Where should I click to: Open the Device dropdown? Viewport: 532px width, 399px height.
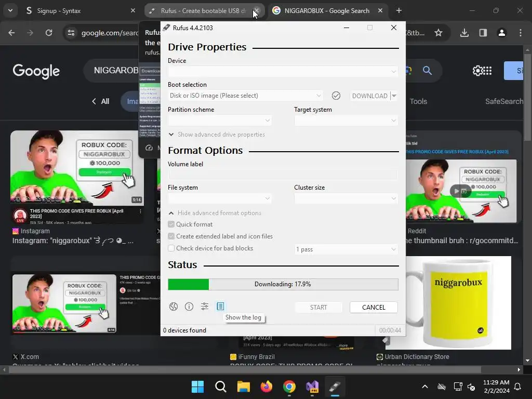(283, 71)
